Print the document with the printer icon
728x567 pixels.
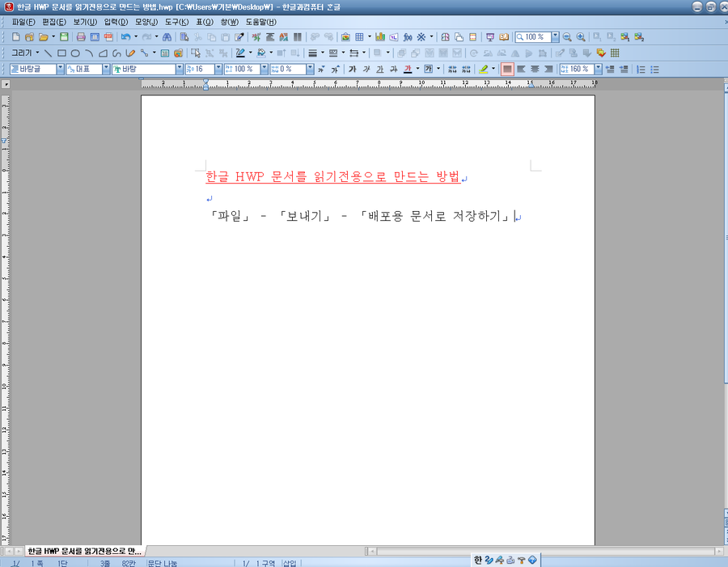(x=81, y=37)
